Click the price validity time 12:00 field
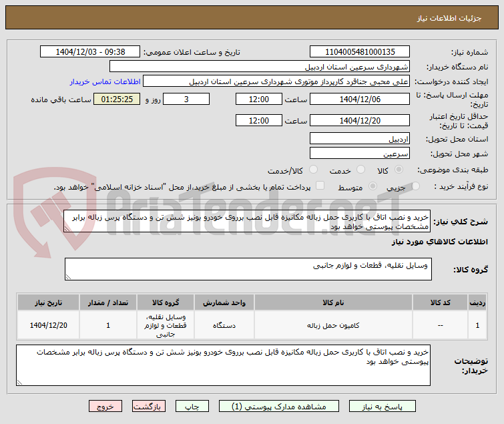The image size is (504, 424). tap(259, 120)
